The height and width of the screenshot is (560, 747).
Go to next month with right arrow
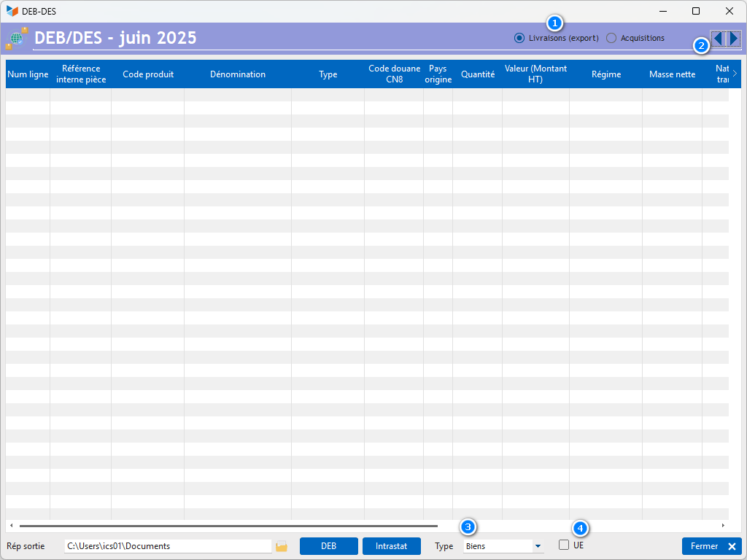click(734, 39)
